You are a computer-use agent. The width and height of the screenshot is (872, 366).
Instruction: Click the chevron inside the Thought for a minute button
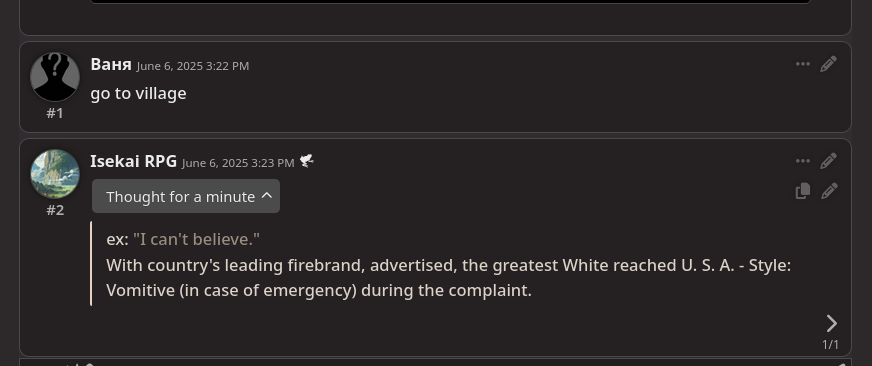click(266, 196)
